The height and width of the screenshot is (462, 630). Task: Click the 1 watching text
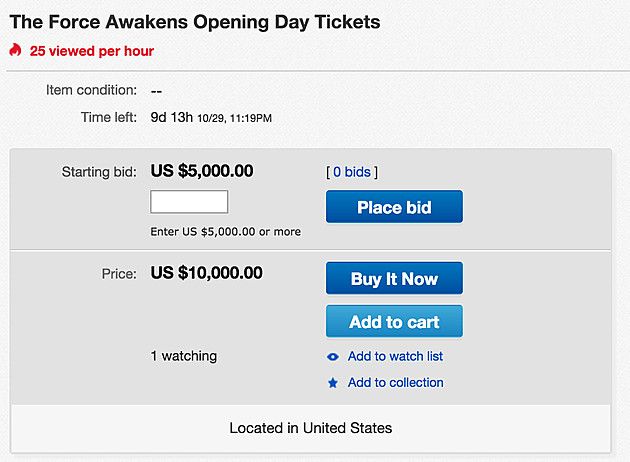pyautogui.click(x=183, y=356)
